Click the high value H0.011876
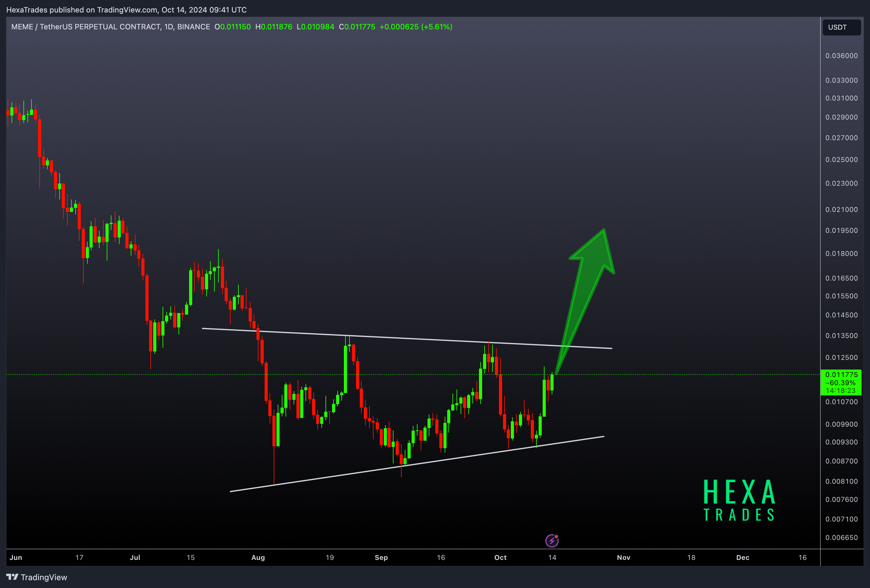870x588 pixels. pos(274,27)
